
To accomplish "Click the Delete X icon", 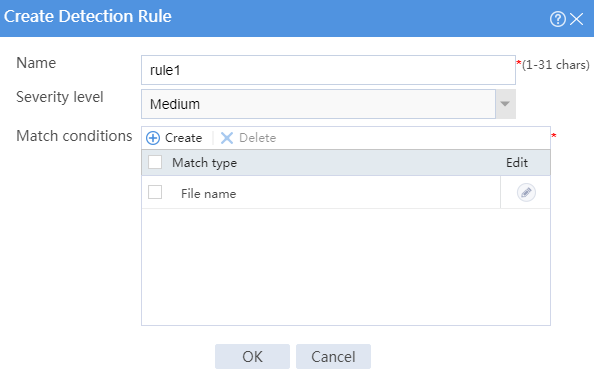I will [227, 138].
